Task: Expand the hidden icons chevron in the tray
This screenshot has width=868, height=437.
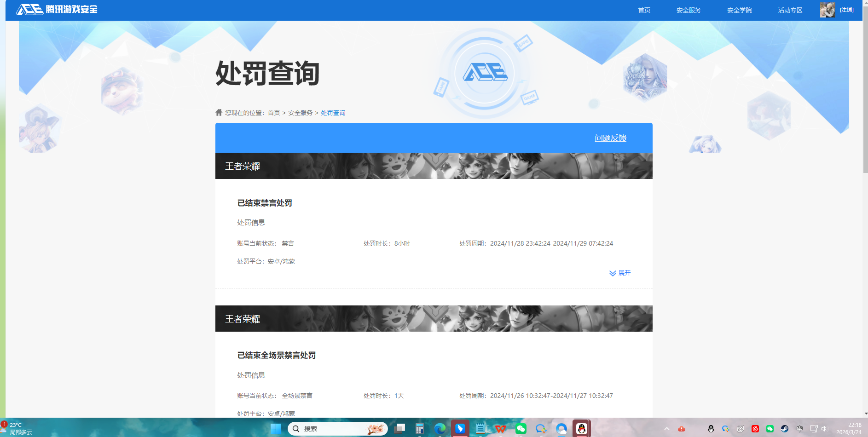Action: coord(667,429)
